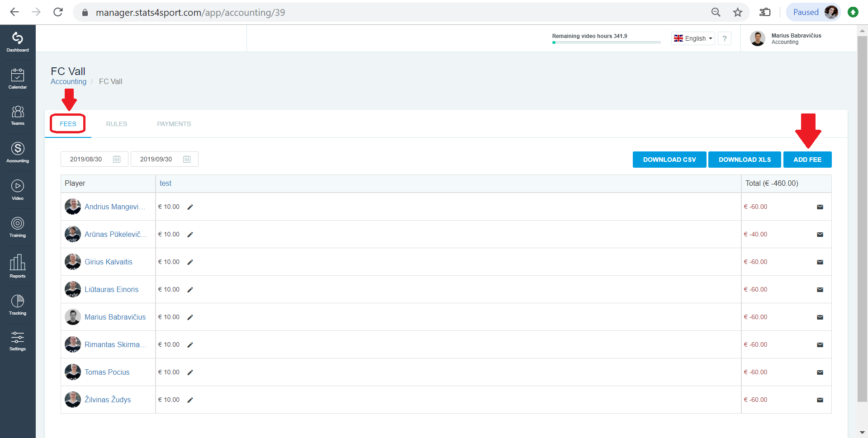
Task: Open the Calendar sidebar section
Action: click(x=18, y=79)
